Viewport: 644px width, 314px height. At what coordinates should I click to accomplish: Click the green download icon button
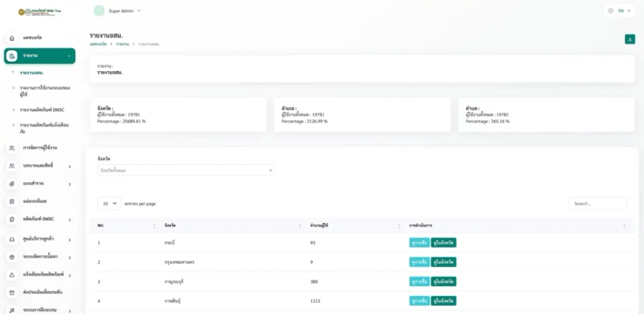click(630, 39)
